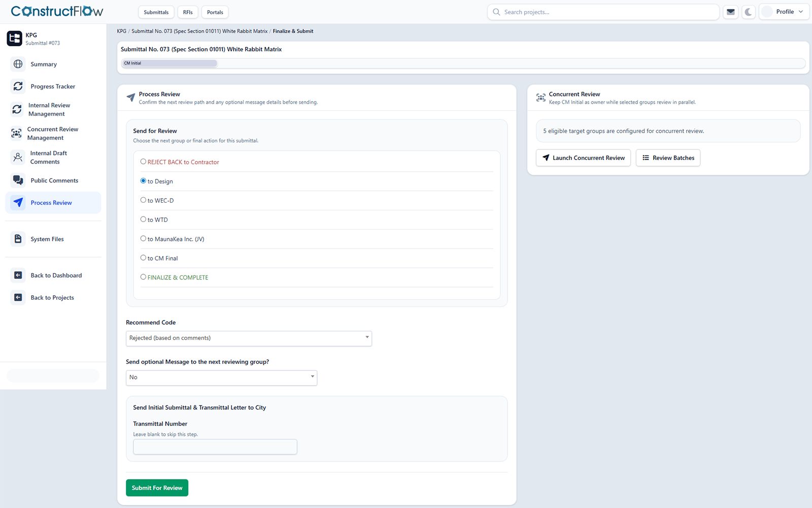Image resolution: width=812 pixels, height=508 pixels.
Task: Select the to WTD radio button
Action: 143,219
